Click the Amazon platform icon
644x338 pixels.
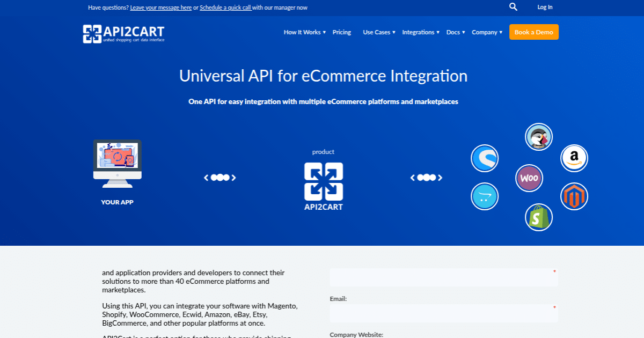[x=574, y=158]
